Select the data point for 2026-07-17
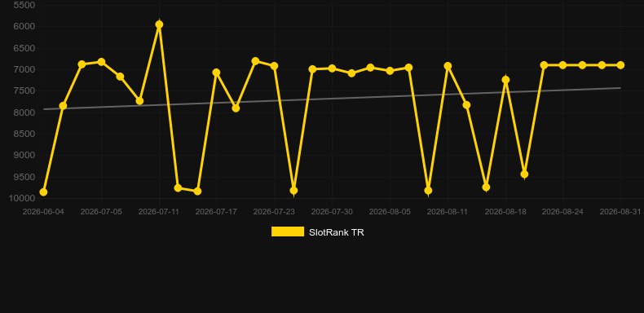The width and height of the screenshot is (644, 313). point(217,73)
